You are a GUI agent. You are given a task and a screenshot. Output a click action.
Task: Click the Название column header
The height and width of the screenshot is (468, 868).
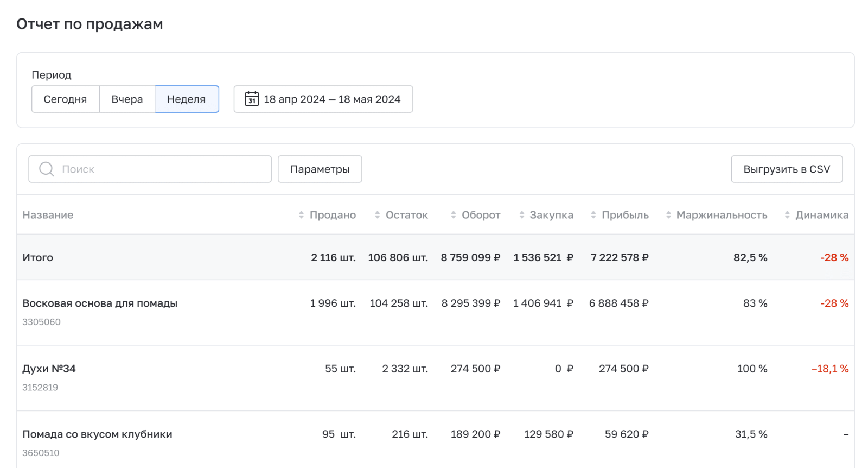(48, 215)
